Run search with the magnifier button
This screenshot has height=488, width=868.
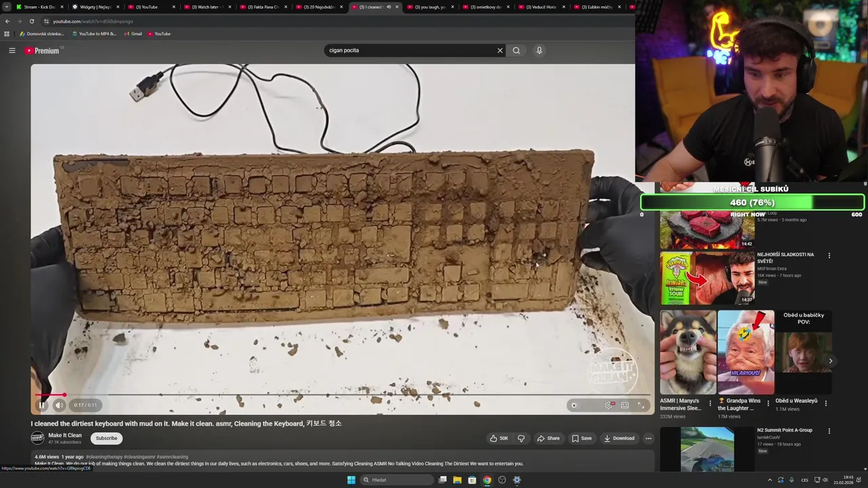click(516, 50)
